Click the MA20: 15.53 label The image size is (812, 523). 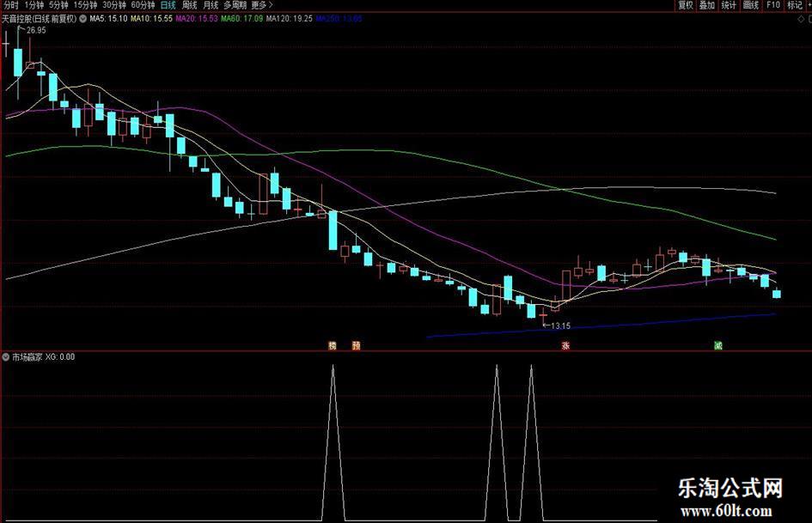[x=197, y=19]
